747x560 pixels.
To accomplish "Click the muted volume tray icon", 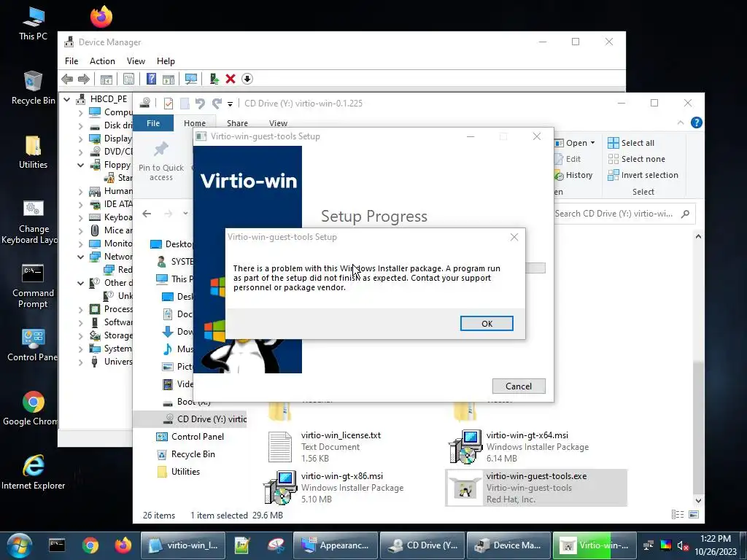I will [x=683, y=545].
